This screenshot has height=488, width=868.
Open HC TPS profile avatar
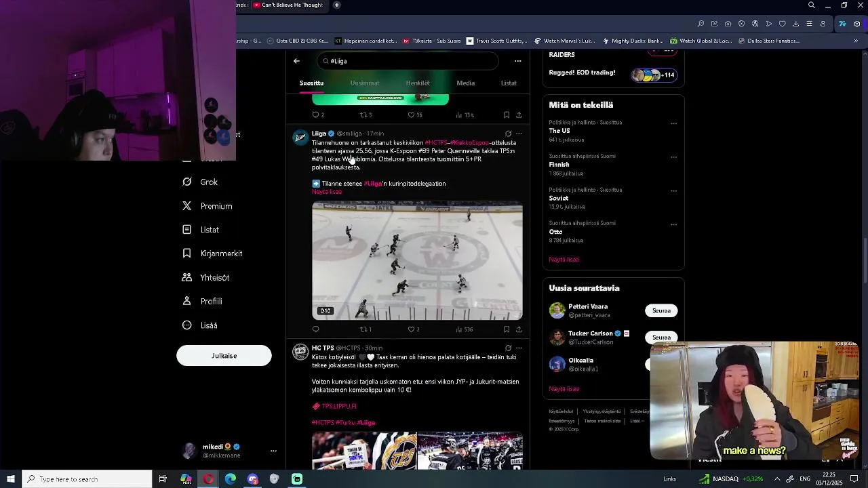[300, 352]
